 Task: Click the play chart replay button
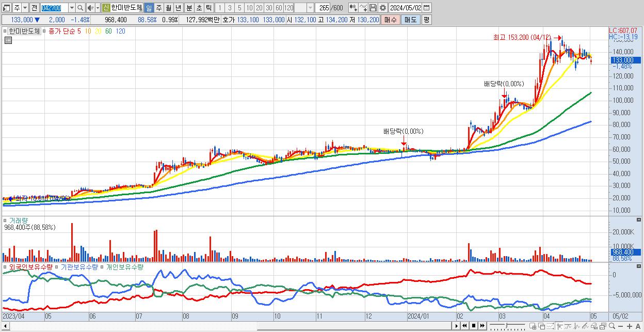tap(456, 326)
